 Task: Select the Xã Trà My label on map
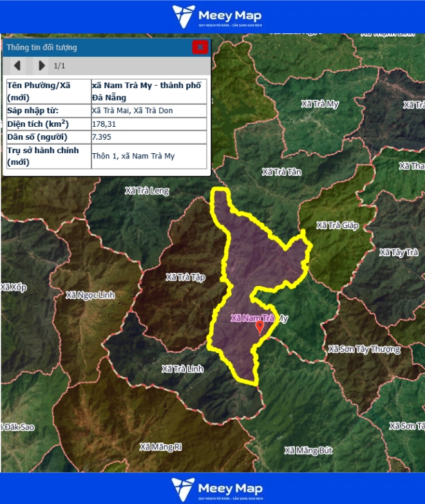pos(320,104)
